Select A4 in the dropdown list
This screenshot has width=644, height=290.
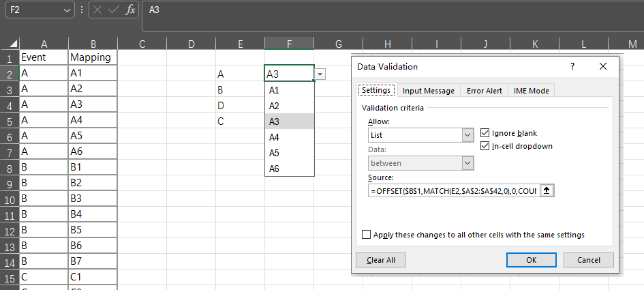(x=290, y=137)
